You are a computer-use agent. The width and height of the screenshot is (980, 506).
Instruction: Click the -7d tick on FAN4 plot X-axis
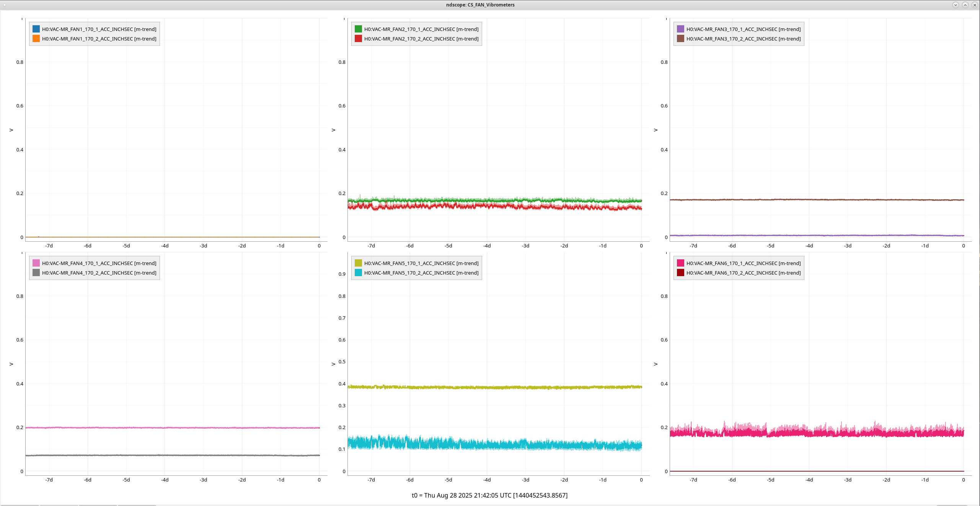pyautogui.click(x=49, y=480)
